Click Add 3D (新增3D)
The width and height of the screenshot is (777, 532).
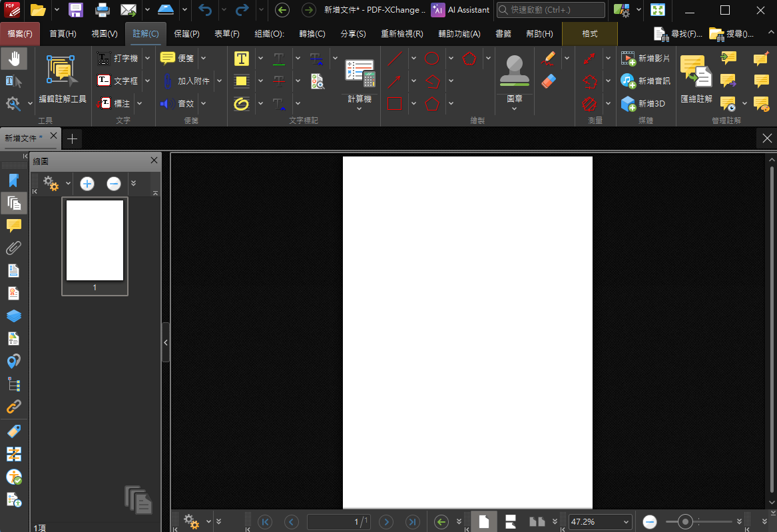pyautogui.click(x=643, y=103)
